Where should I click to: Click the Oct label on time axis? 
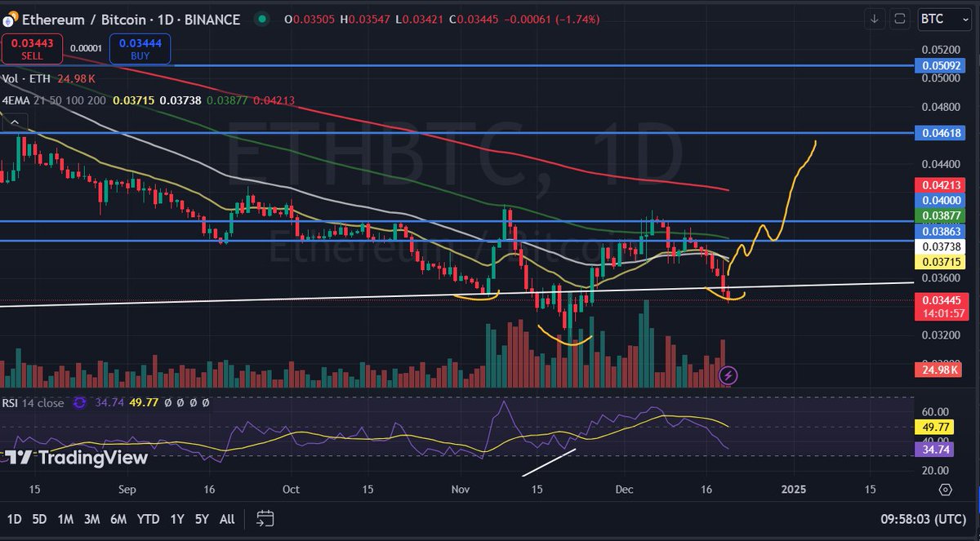click(x=290, y=490)
